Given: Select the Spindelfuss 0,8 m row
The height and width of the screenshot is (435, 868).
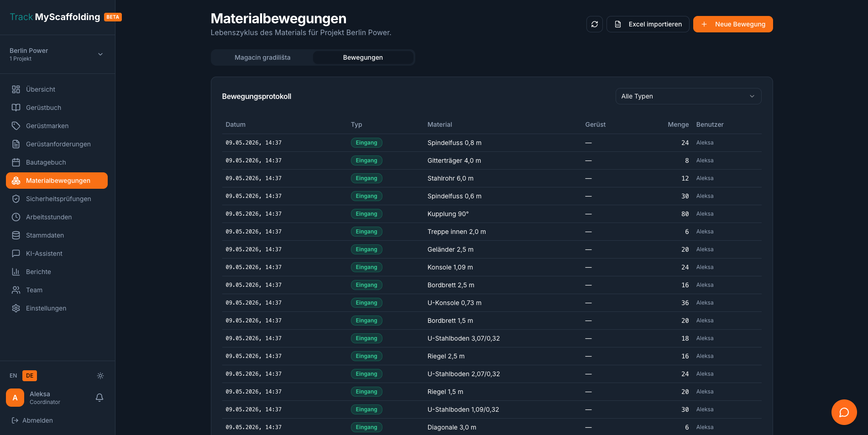Looking at the screenshot, I should coord(492,143).
